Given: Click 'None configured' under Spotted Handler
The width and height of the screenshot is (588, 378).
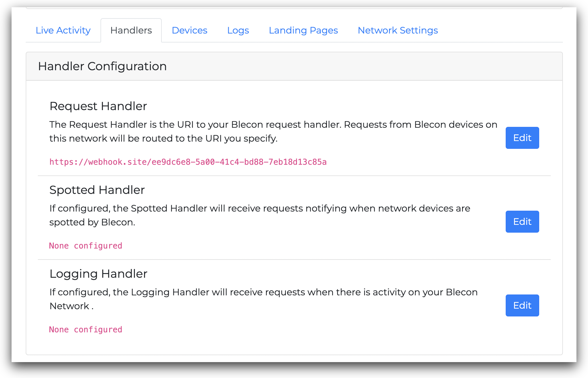Looking at the screenshot, I should (86, 246).
